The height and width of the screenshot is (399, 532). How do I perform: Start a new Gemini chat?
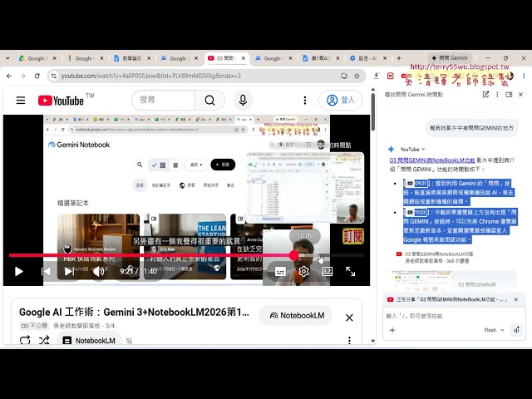(x=485, y=94)
